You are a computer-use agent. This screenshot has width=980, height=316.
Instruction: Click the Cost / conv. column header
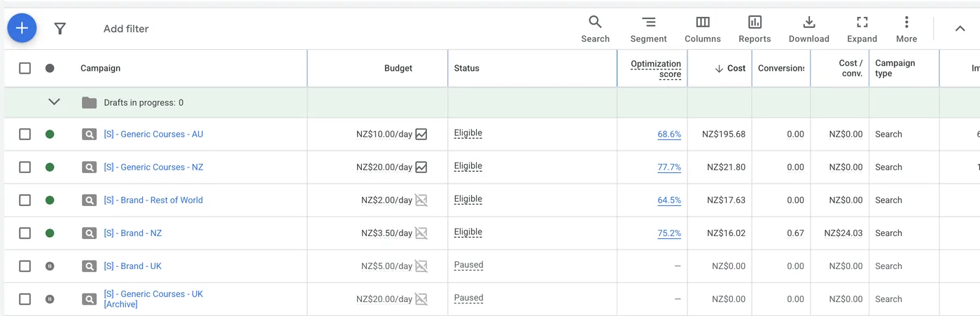pyautogui.click(x=851, y=68)
